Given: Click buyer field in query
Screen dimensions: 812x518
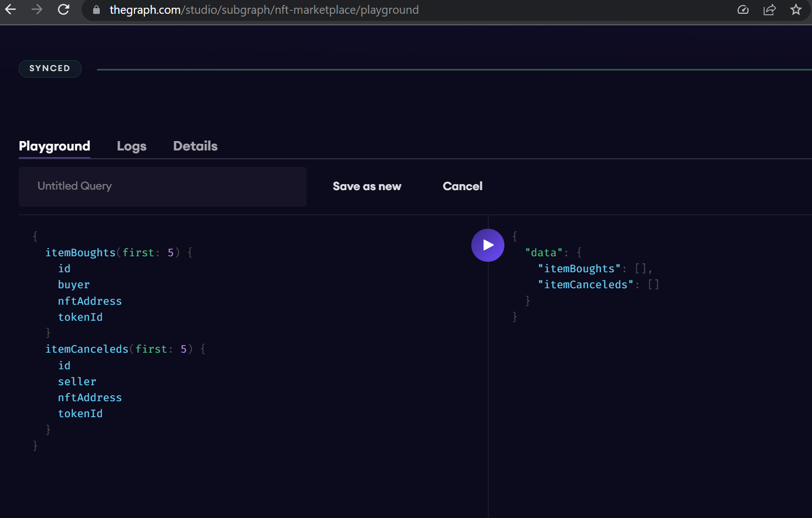Looking at the screenshot, I should pyautogui.click(x=74, y=285).
